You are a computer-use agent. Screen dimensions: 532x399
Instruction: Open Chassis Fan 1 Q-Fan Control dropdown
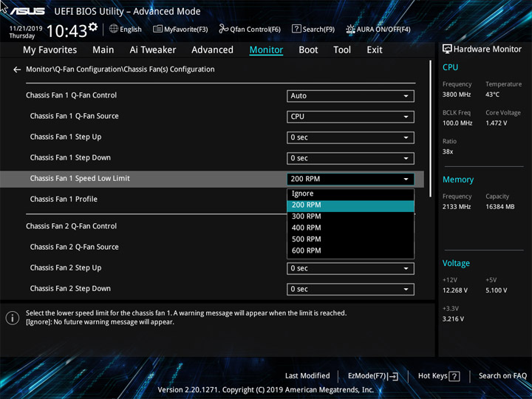pyautogui.click(x=350, y=96)
